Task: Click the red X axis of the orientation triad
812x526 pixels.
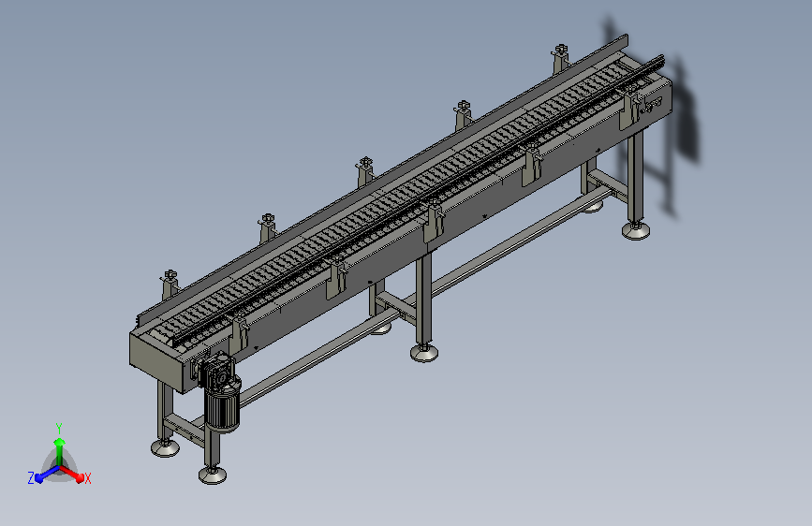Action: (x=72, y=474)
